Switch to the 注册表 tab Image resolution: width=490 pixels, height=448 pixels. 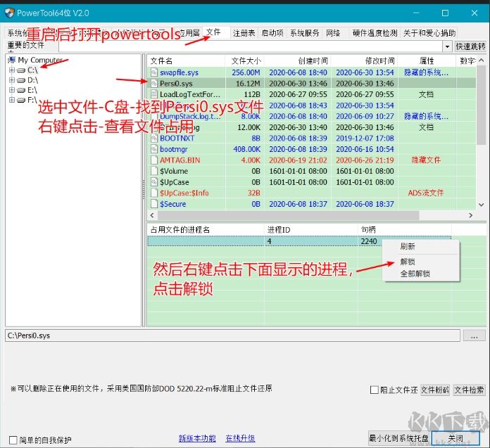244,33
